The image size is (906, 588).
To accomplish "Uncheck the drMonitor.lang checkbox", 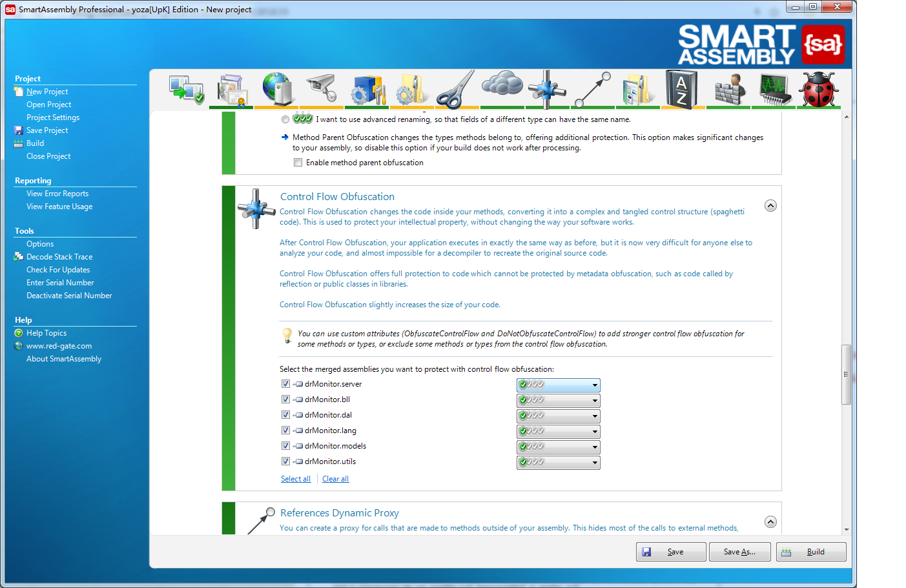I will point(285,430).
